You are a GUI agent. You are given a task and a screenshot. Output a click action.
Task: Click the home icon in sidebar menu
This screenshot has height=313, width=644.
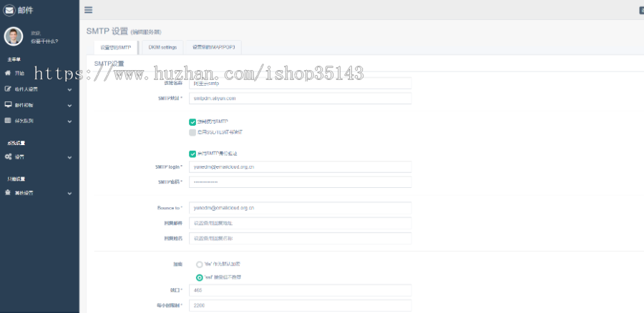point(8,74)
